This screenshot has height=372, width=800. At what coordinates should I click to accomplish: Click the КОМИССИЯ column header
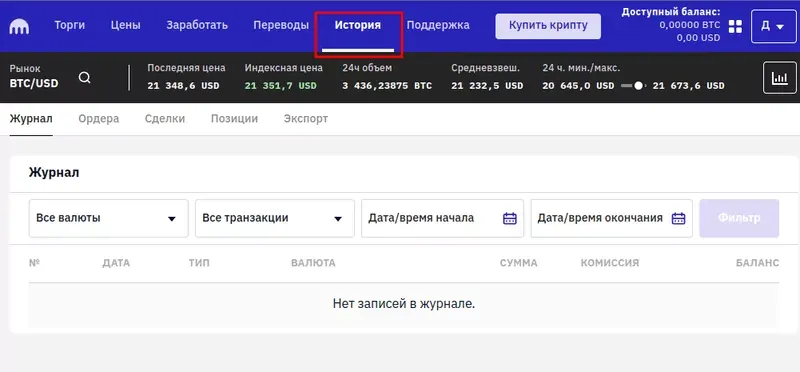(610, 263)
